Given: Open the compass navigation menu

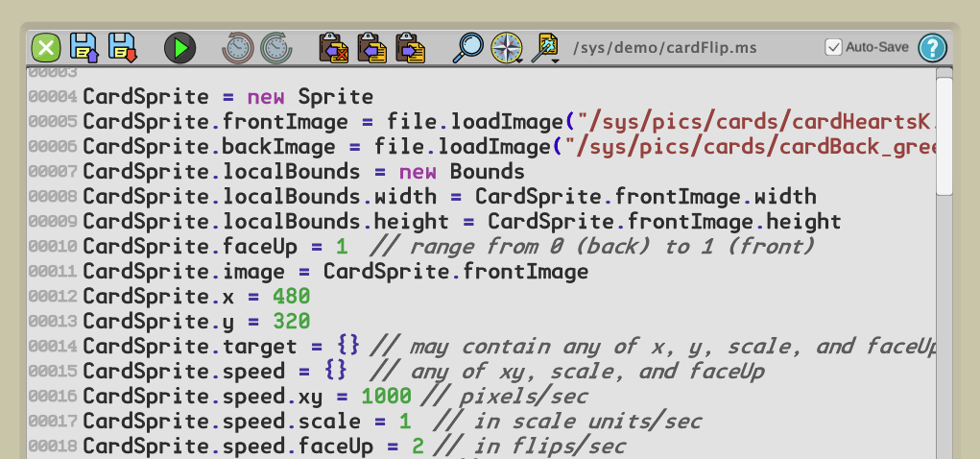Looking at the screenshot, I should [x=506, y=48].
